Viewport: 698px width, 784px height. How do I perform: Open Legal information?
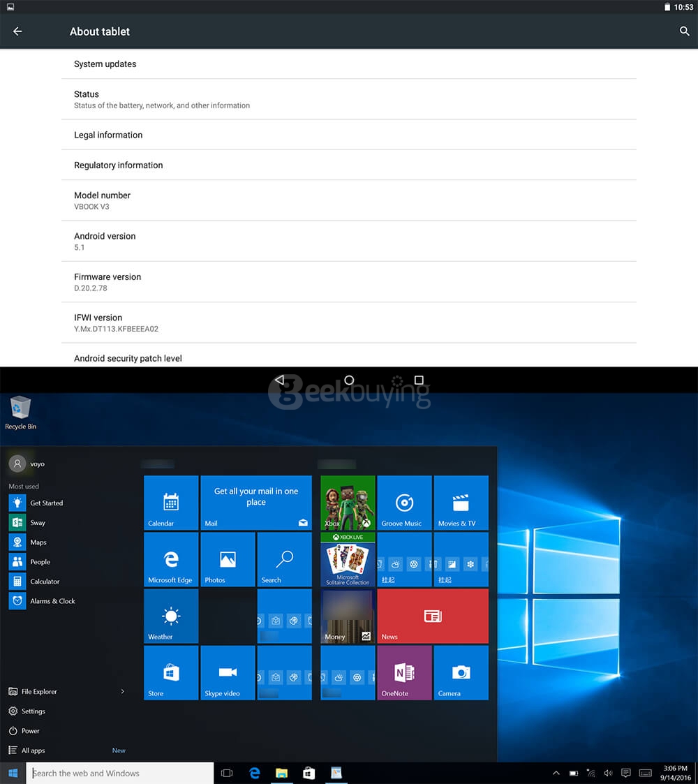349,135
